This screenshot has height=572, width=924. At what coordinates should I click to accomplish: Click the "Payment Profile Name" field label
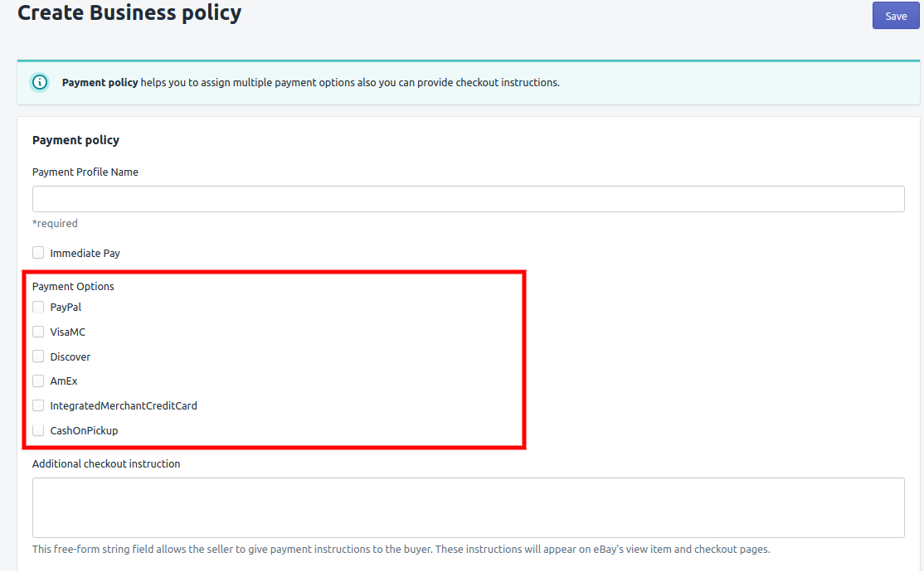85,172
